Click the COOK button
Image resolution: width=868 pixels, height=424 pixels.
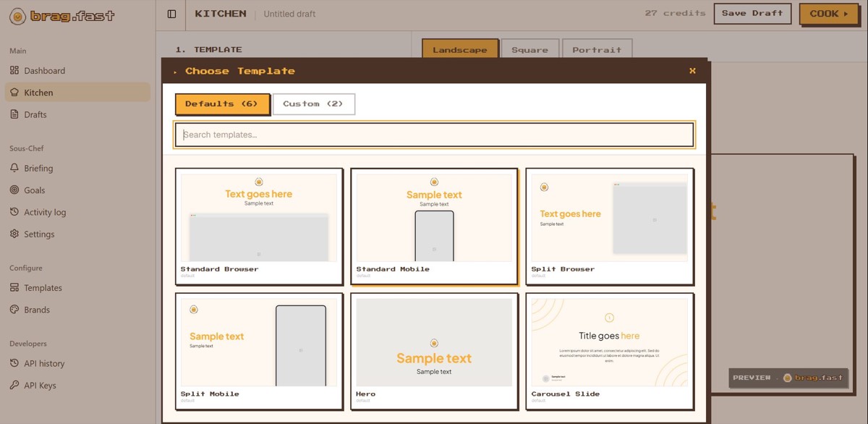pyautogui.click(x=828, y=13)
